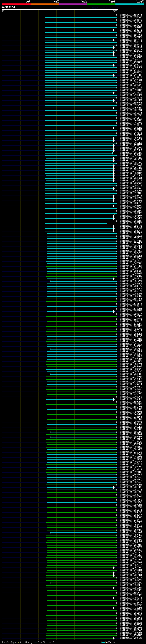Choose UniRef100_Q9M5I7 from the list
146x644 pixels.
tap(131, 314)
